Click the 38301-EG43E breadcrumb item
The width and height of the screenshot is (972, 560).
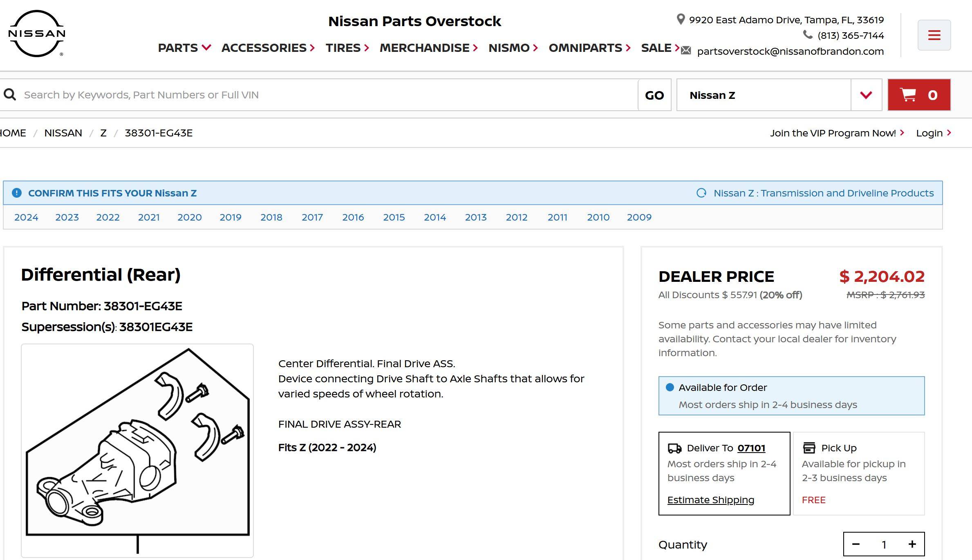click(x=159, y=133)
